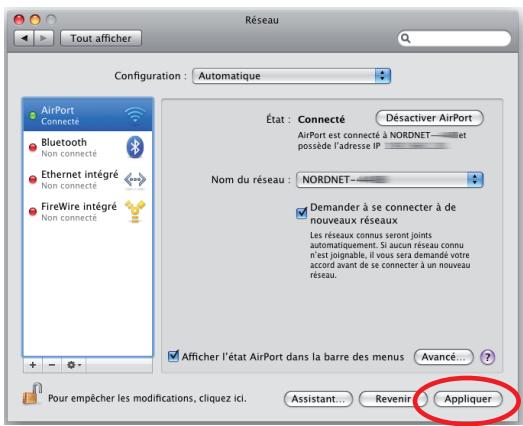Select the FireWire intégré row

88,211
